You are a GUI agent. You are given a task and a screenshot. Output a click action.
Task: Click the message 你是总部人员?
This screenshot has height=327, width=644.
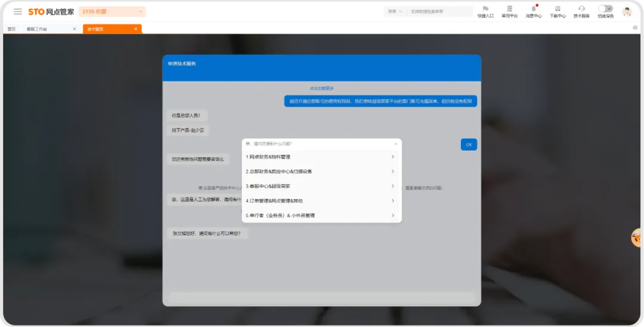coord(187,116)
